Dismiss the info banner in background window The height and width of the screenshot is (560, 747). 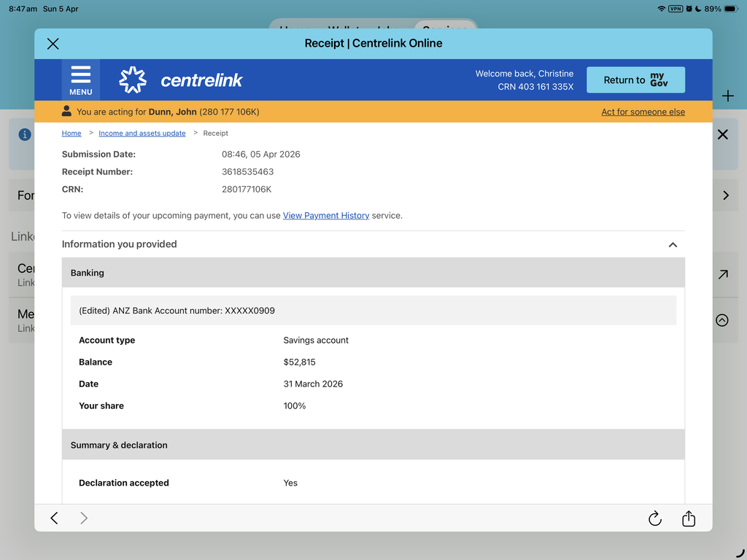point(723,135)
